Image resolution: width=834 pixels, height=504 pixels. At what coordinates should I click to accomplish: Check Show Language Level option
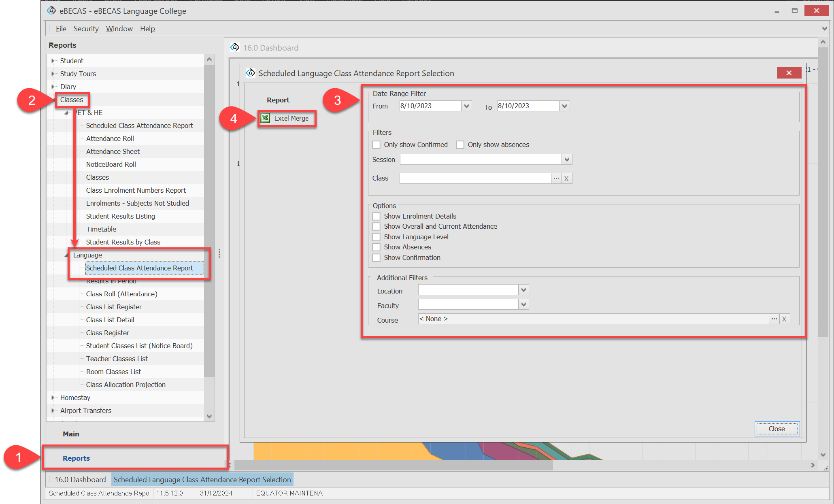tap(377, 237)
